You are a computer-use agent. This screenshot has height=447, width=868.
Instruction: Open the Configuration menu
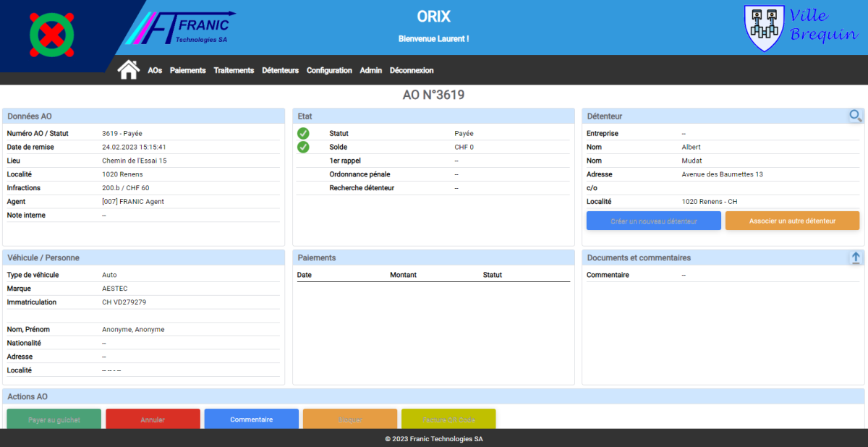click(x=329, y=70)
